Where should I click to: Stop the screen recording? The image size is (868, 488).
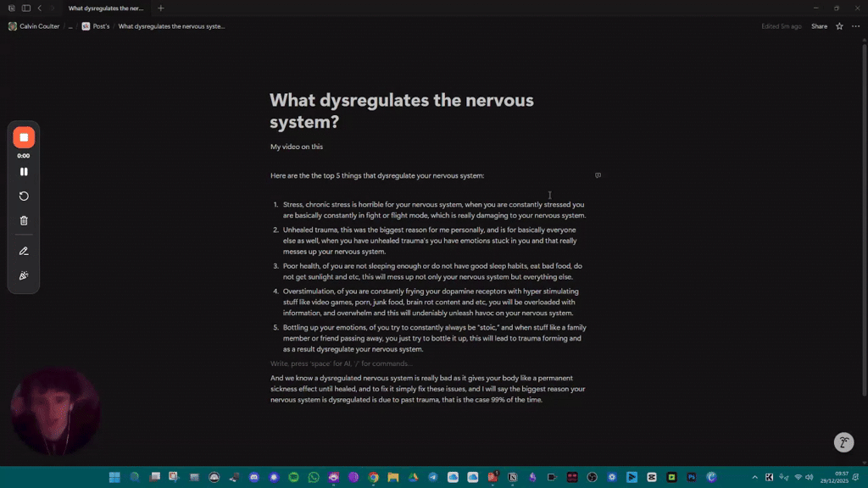(24, 136)
